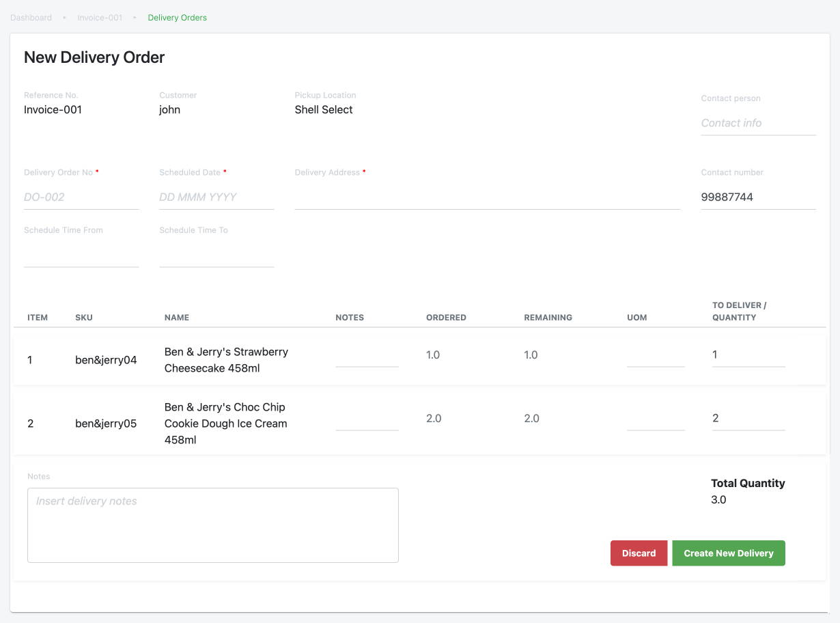840x623 pixels.
Task: Edit the Contact number field 99887744
Action: point(758,197)
